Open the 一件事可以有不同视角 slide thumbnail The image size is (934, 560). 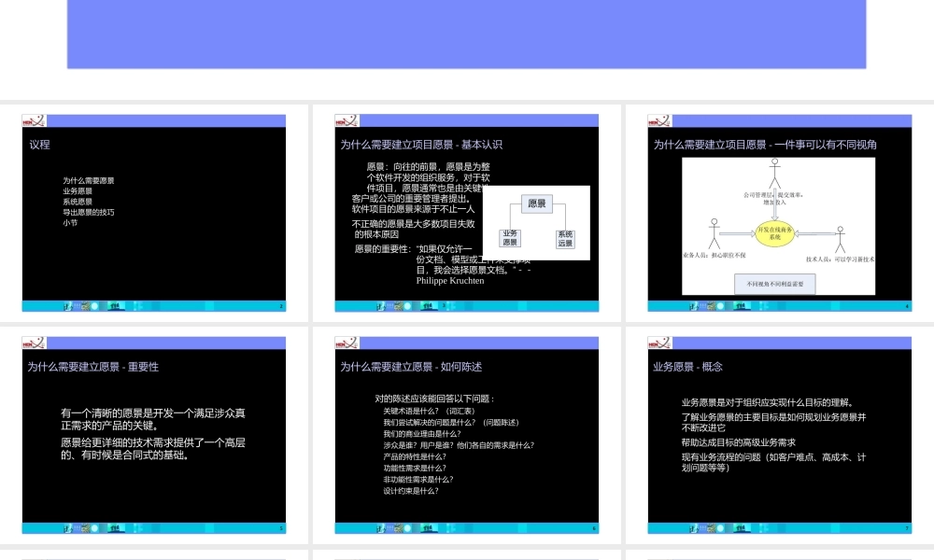click(x=779, y=213)
